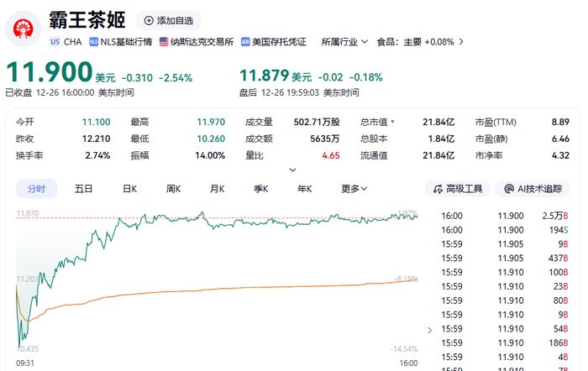Click the US market badge icon

click(55, 42)
